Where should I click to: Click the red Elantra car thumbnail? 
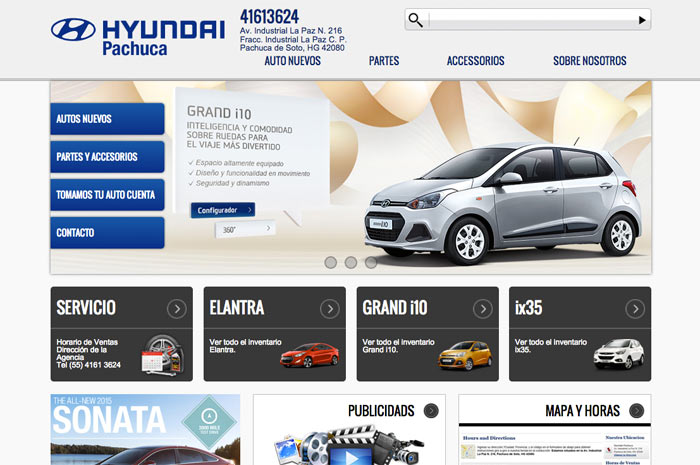coord(309,355)
